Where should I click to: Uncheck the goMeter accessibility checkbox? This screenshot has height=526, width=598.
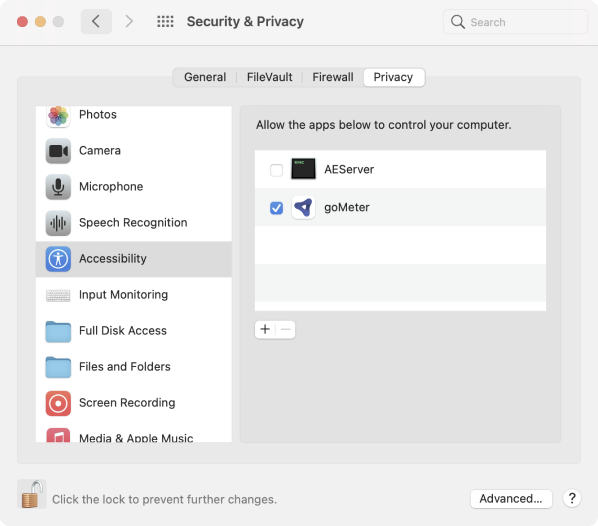click(276, 208)
